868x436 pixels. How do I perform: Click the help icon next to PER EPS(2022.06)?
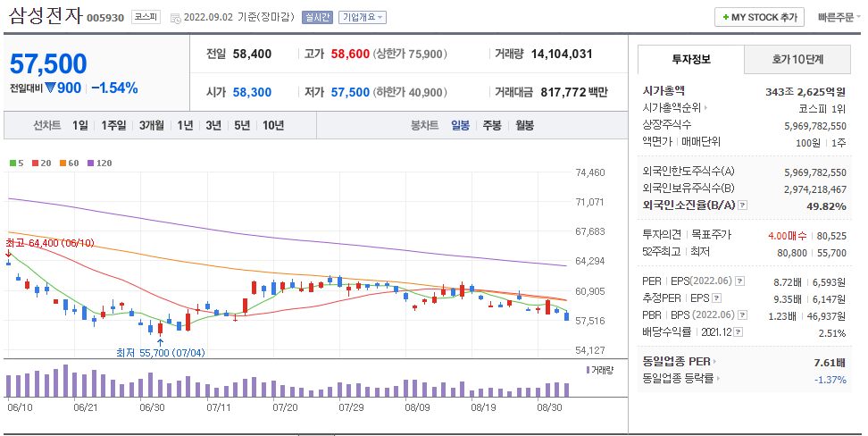point(740,281)
